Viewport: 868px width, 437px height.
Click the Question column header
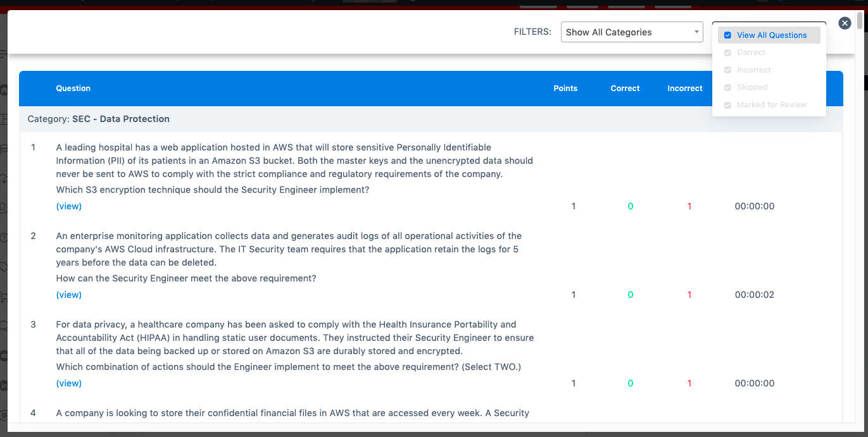coord(73,89)
